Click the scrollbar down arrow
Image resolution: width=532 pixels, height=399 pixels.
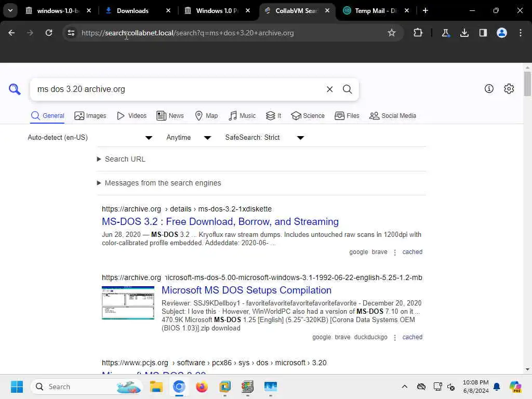(527, 369)
